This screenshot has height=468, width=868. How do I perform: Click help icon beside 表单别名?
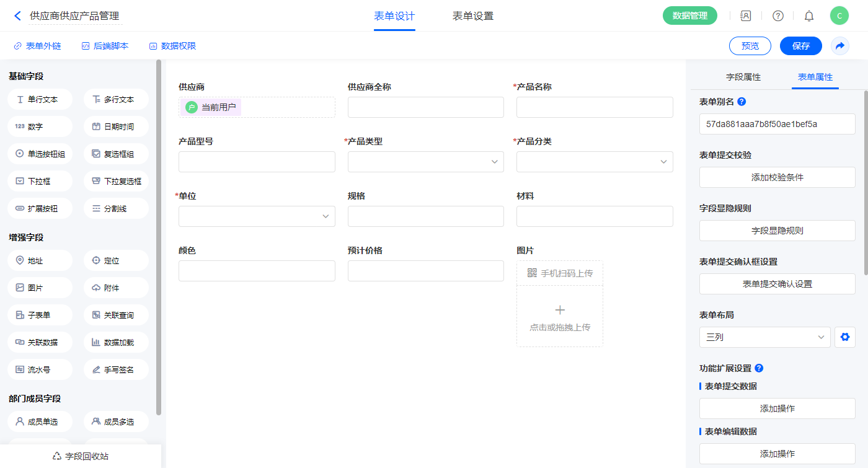pyautogui.click(x=742, y=102)
